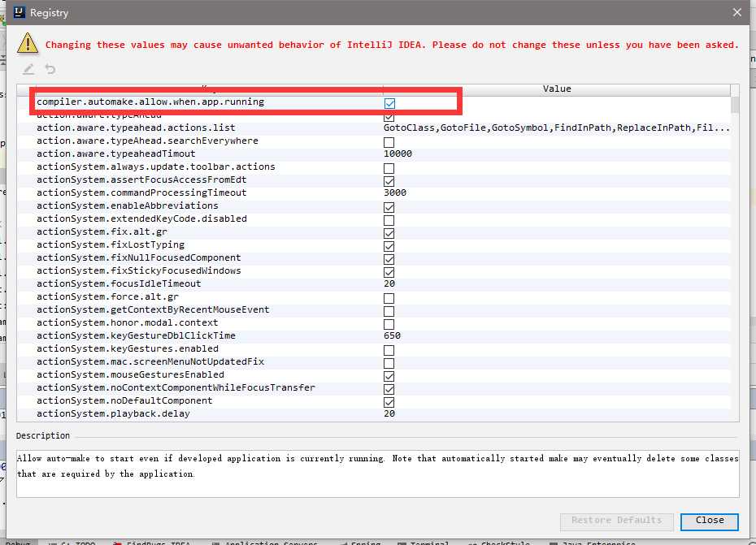Image resolution: width=756 pixels, height=545 pixels.
Task: Disable actionSystem.mouseGesturesEnabled checkbox
Action: (389, 376)
